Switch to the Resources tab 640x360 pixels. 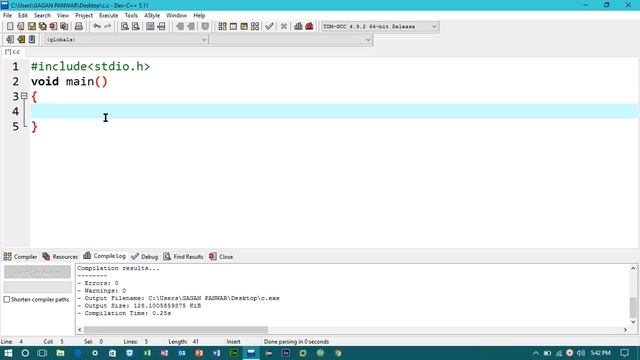[60, 257]
